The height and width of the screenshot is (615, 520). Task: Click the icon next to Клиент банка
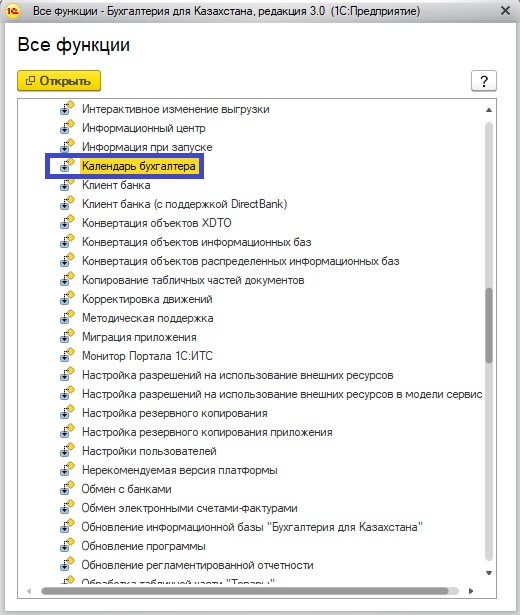point(67,184)
